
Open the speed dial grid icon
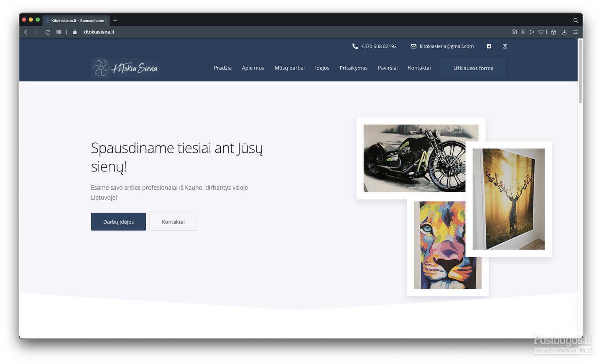click(x=59, y=32)
